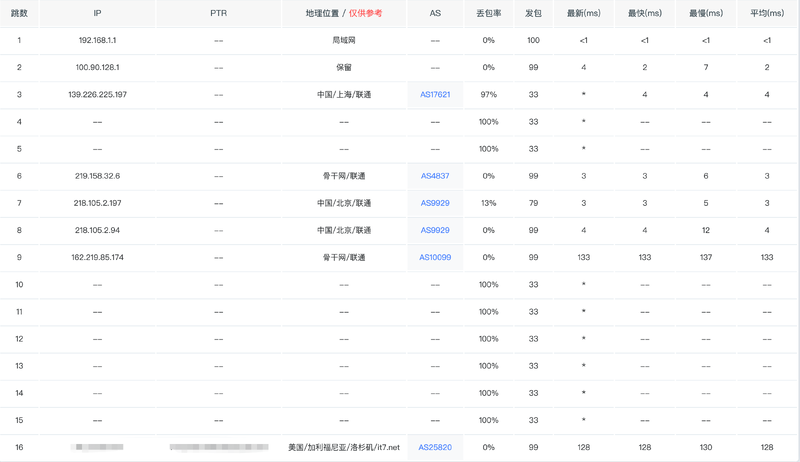
Task: Open the AS10099 link
Action: pyautogui.click(x=435, y=257)
